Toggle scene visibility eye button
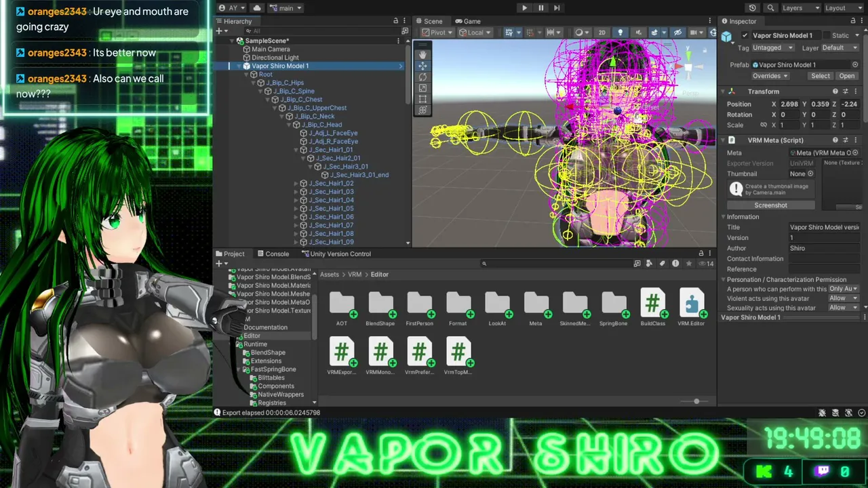The image size is (868, 488). [677, 32]
